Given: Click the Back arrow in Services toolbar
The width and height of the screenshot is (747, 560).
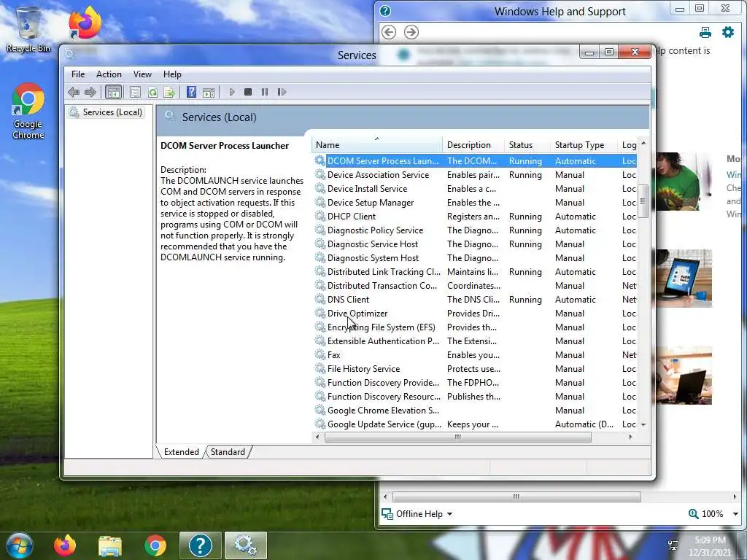Looking at the screenshot, I should [x=74, y=92].
